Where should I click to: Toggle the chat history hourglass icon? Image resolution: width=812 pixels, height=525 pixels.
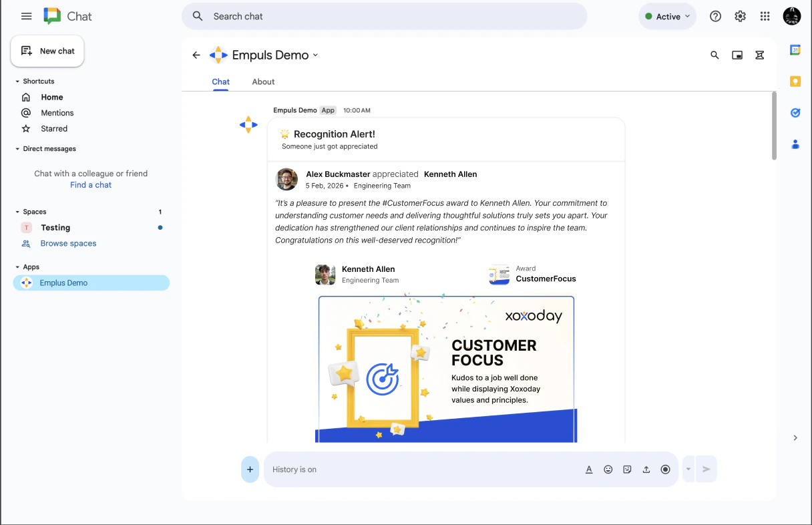(x=760, y=55)
